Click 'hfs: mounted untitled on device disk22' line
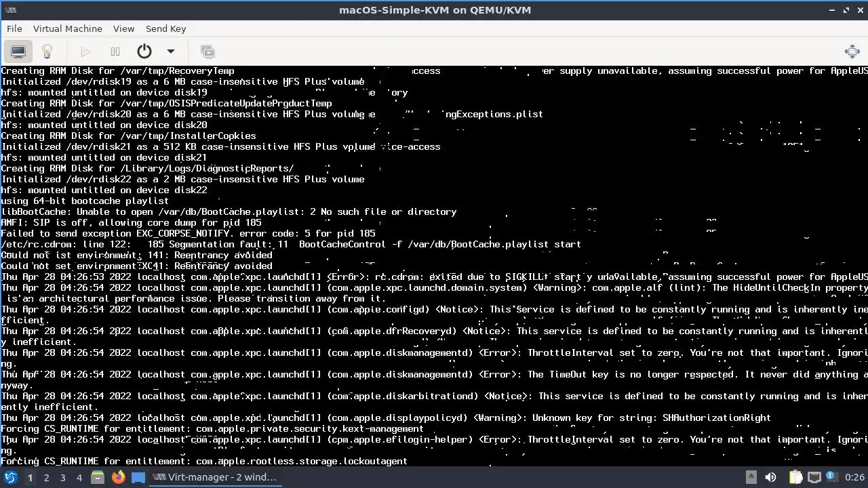This screenshot has width=868, height=488. [104, 190]
